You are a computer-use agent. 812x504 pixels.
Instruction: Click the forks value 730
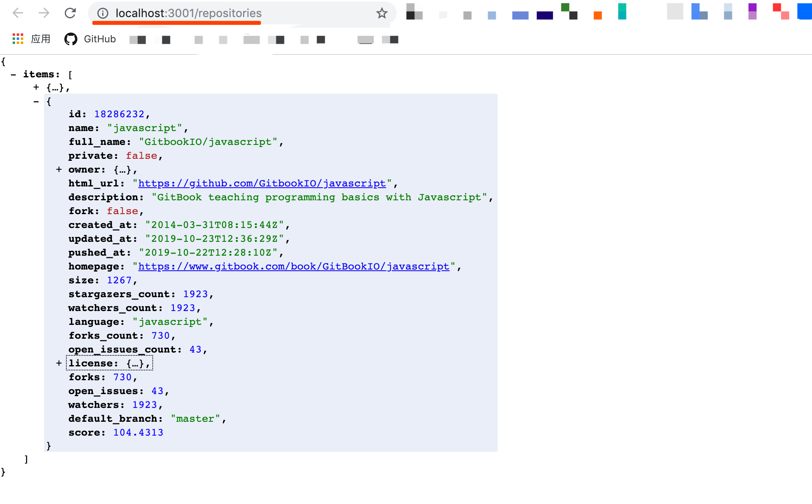(x=122, y=377)
